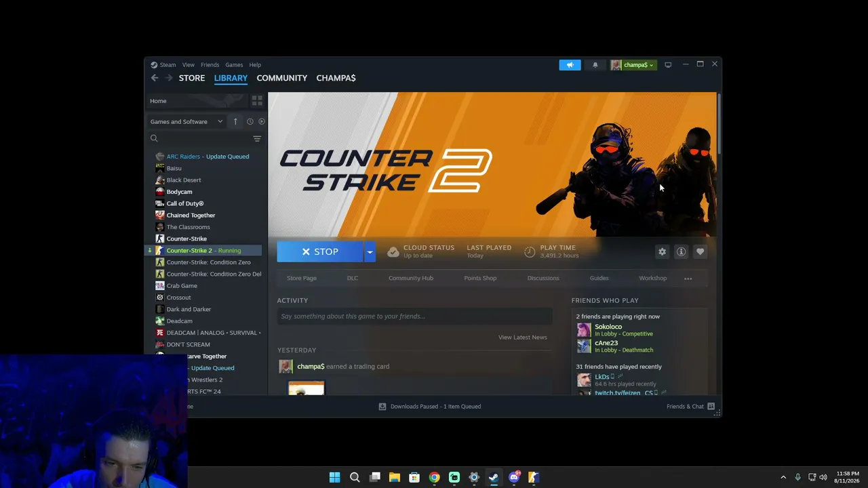Open the Workshop link
This screenshot has width=868, height=488.
652,279
